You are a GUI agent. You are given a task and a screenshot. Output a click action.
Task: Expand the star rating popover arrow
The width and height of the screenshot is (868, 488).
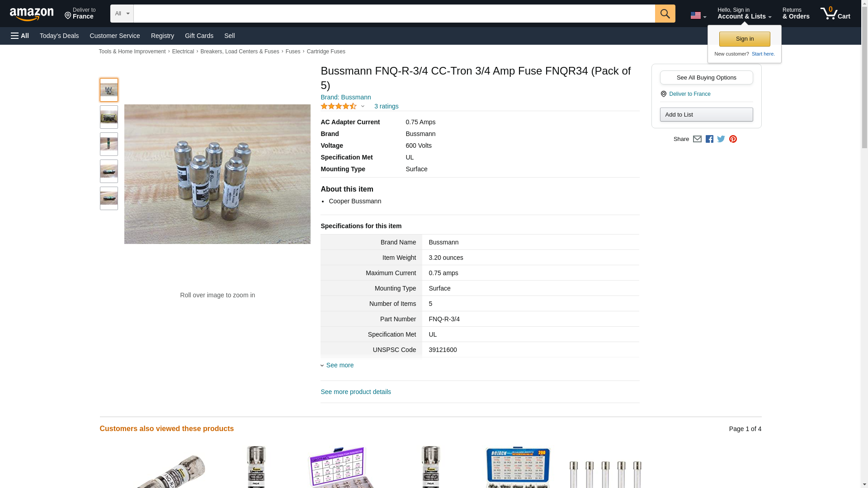point(363,107)
